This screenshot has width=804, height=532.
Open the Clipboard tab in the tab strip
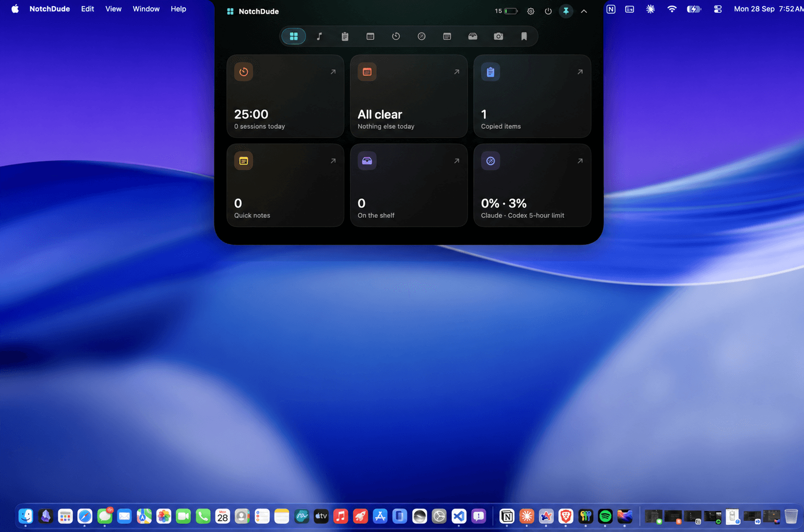(x=345, y=37)
